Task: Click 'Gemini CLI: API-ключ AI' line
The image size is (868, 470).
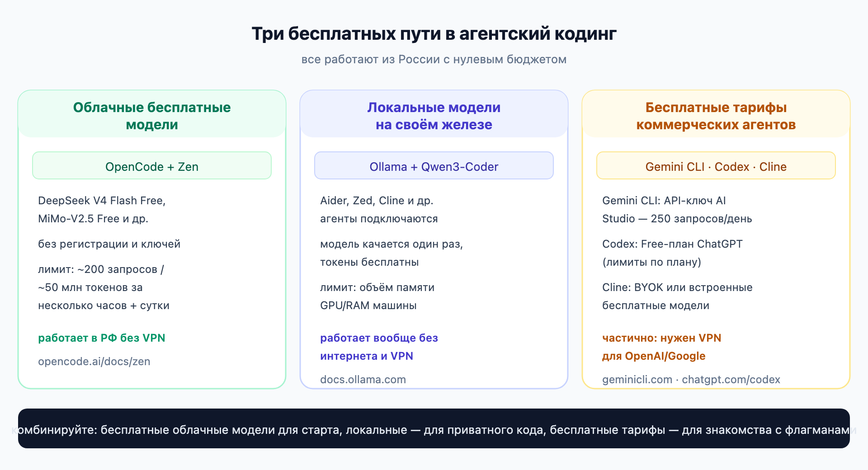Action: point(664,201)
